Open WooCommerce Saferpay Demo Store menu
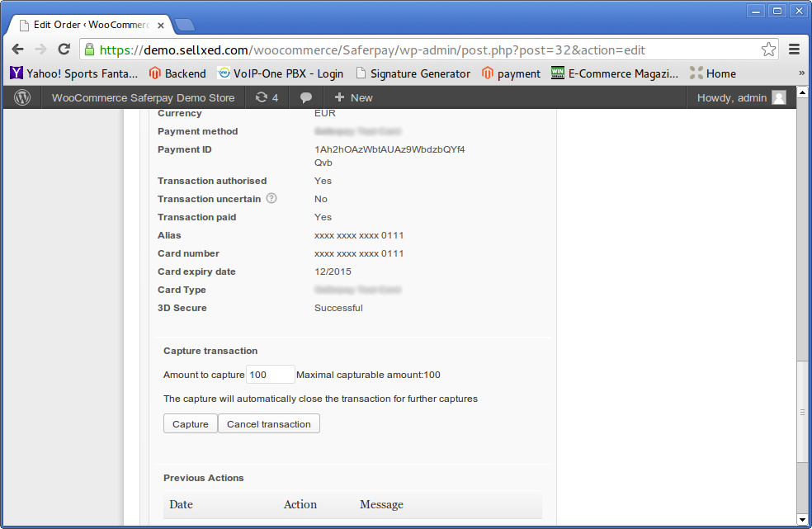 (143, 97)
